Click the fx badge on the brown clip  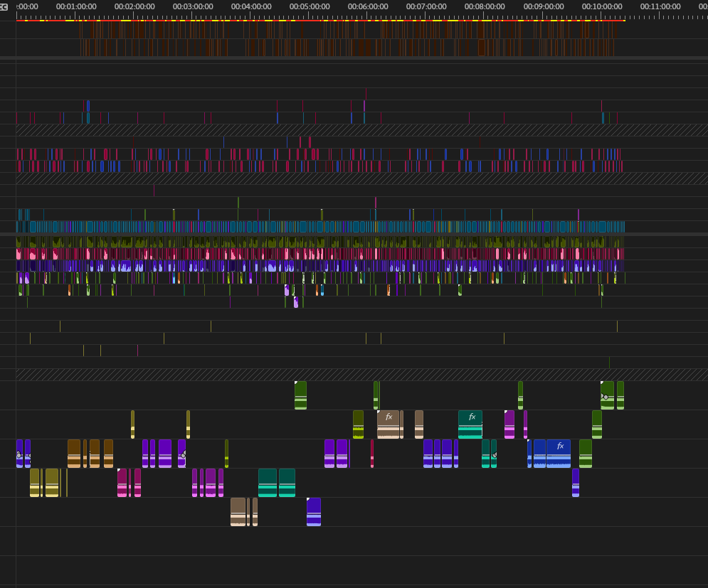389,417
